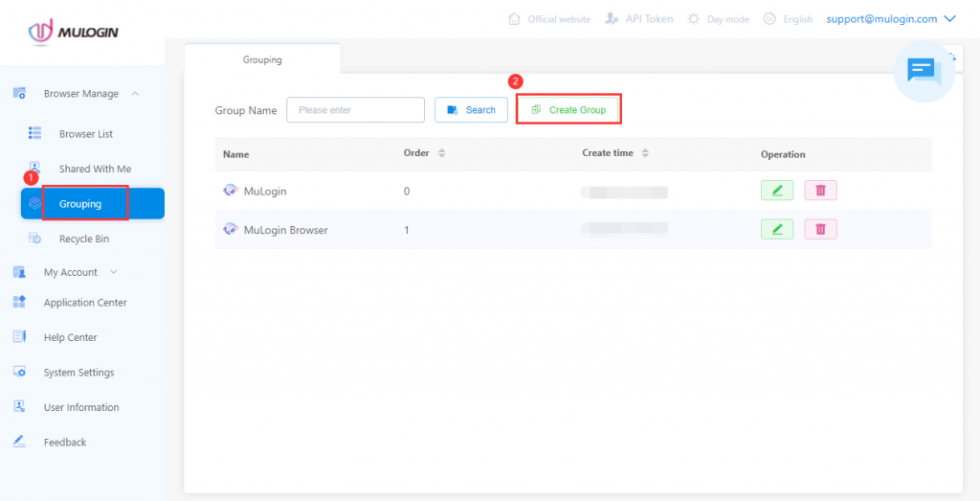Open Shared With Me

[95, 169]
